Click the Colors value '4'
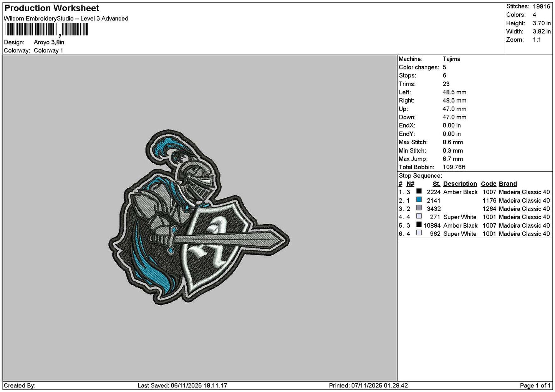This screenshot has height=392, width=555. click(x=534, y=15)
